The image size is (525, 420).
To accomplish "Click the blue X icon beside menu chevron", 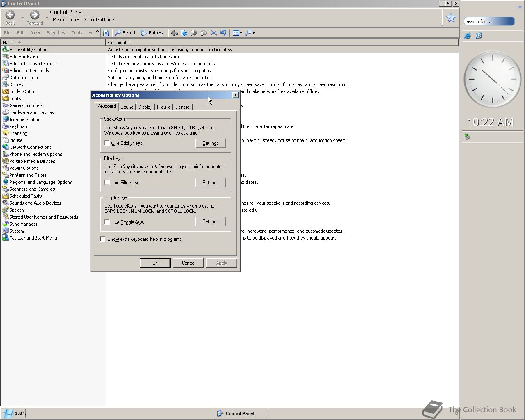I will coord(106,33).
